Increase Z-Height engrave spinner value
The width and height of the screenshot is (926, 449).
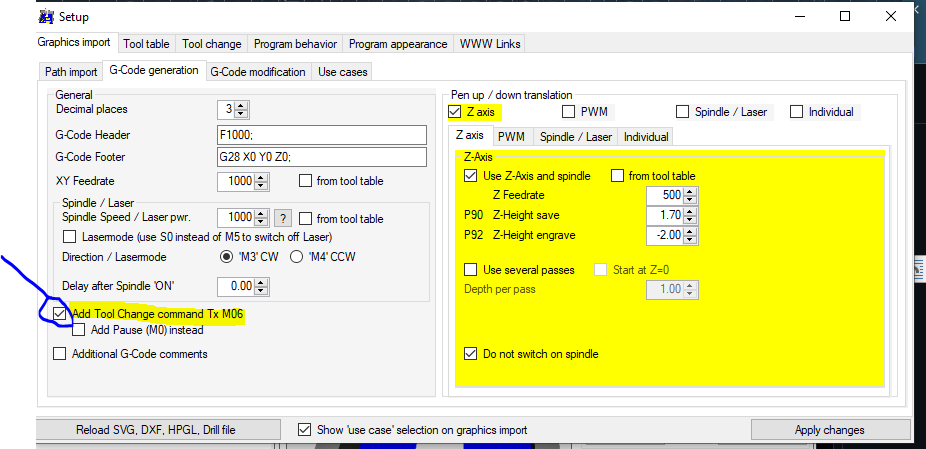[689, 231]
